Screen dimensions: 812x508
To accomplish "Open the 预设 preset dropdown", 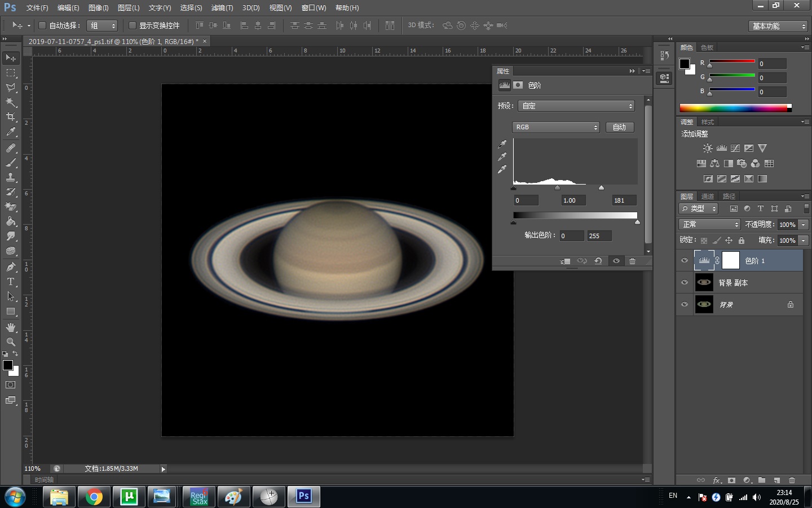I will (x=576, y=106).
